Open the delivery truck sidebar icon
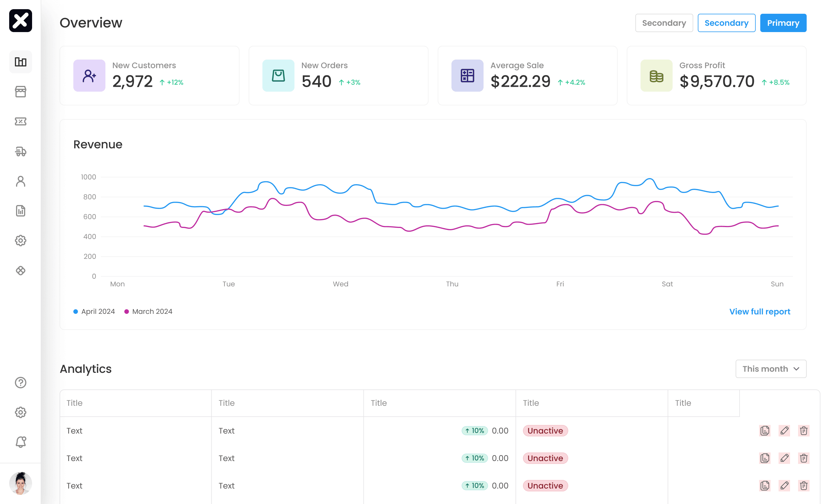Viewport: 825px width, 504px height. (20, 151)
